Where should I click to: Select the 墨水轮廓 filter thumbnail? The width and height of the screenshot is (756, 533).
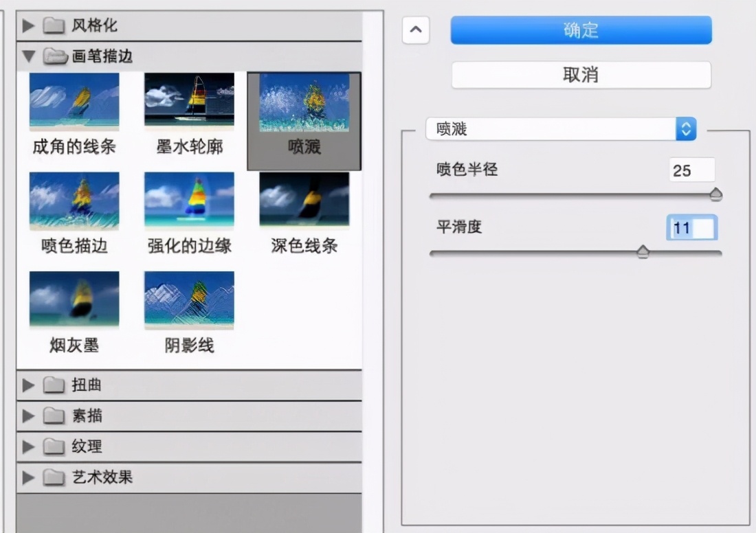click(189, 102)
